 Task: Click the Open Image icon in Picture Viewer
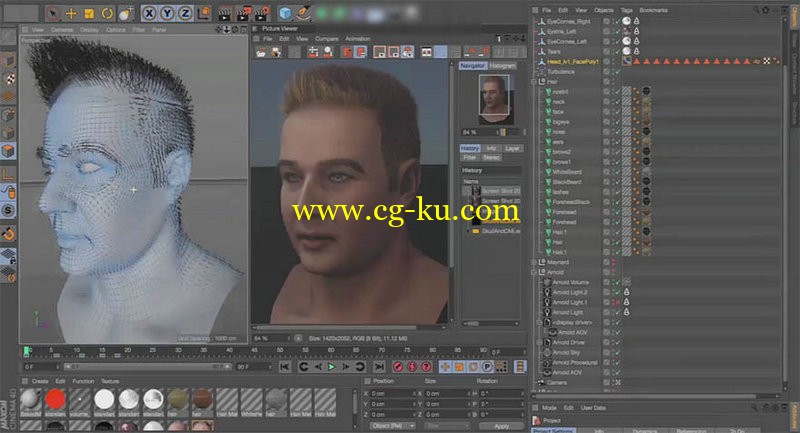pyautogui.click(x=261, y=52)
